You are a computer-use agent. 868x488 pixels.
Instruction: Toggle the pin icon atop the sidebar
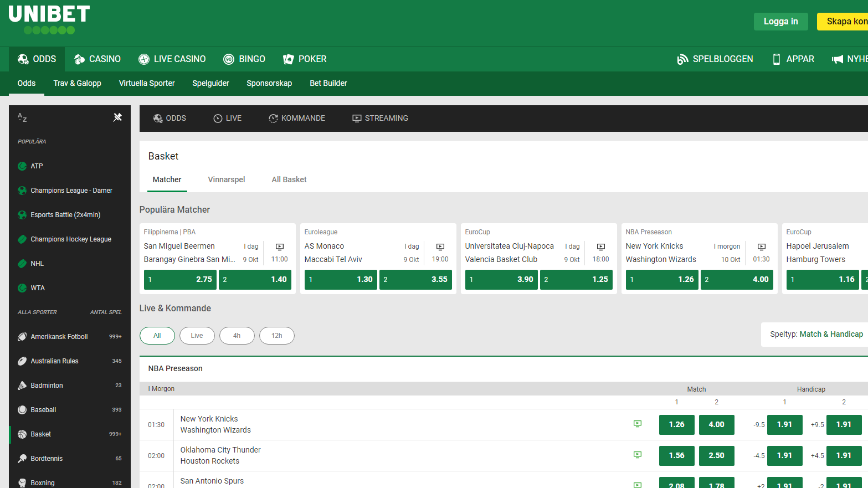[x=117, y=117]
